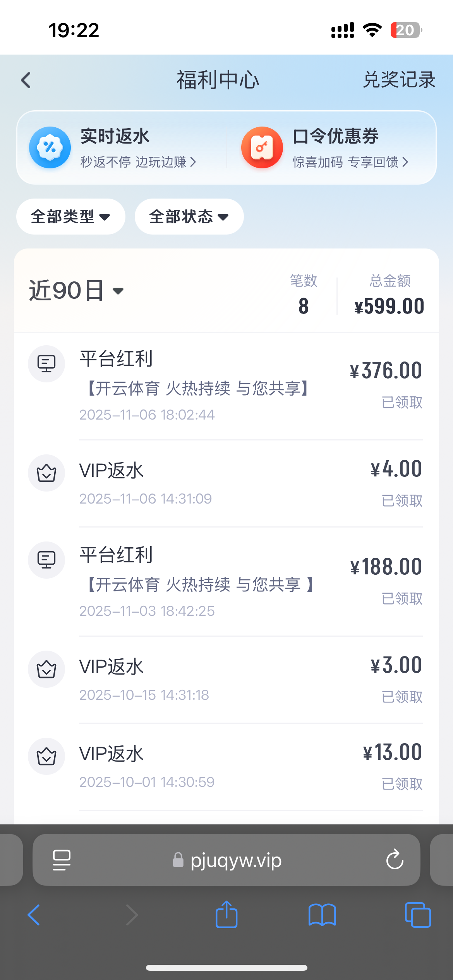Tap Safari's reload page icon
The image size is (453, 980).
pyautogui.click(x=395, y=860)
